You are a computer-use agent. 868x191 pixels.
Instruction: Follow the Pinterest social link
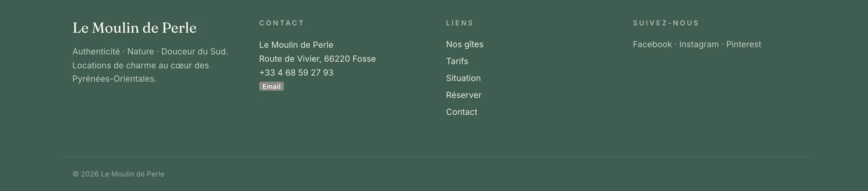tap(743, 44)
